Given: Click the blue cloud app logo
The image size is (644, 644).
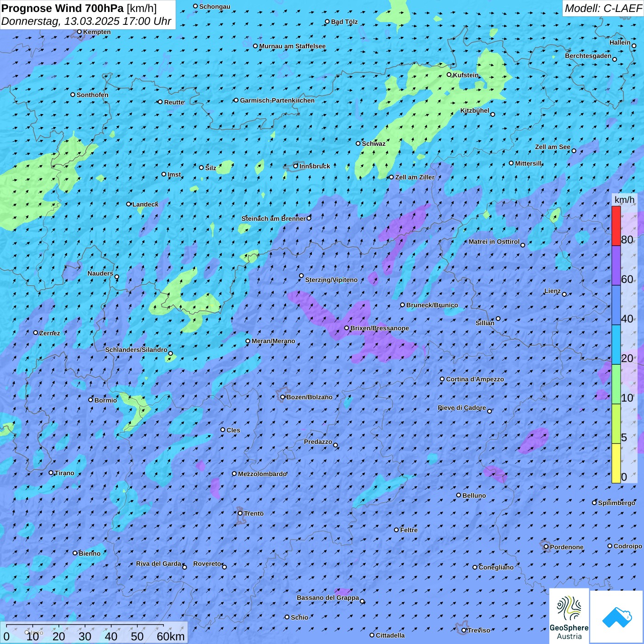Looking at the screenshot, I should coord(617,617).
